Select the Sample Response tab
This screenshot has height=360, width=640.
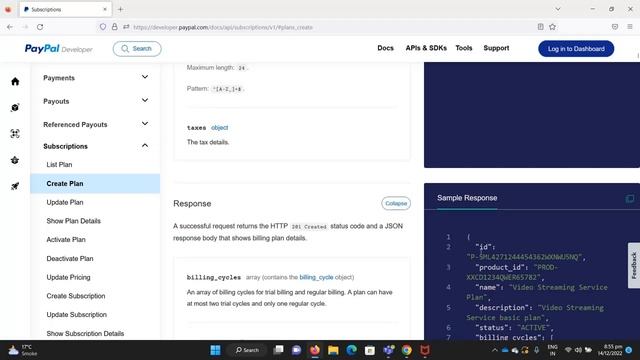coord(467,198)
